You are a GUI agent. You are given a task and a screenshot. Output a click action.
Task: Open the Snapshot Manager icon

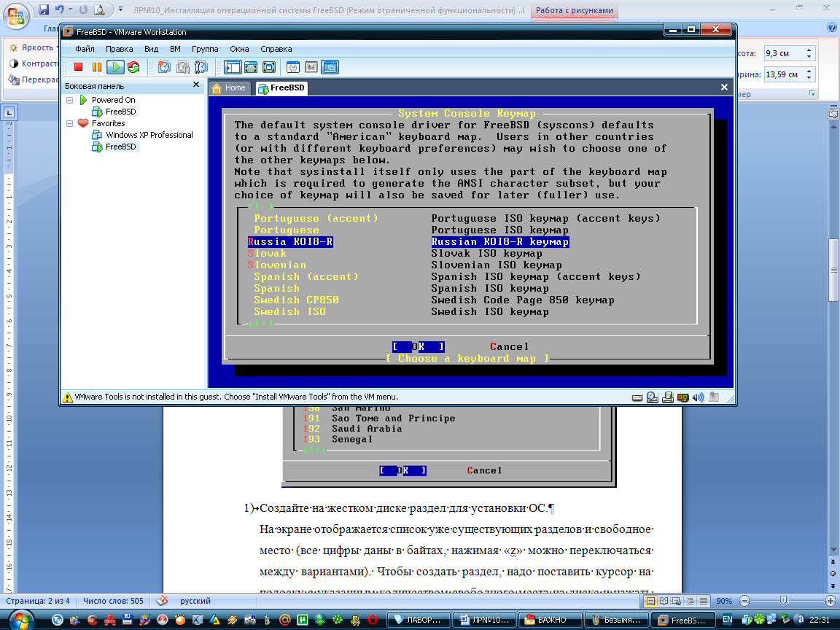[x=201, y=67]
